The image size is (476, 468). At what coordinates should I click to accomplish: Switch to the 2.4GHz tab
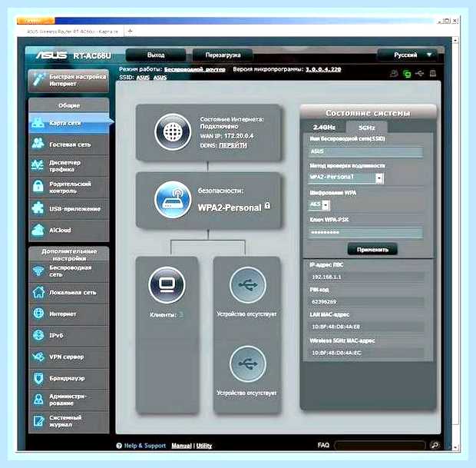tap(324, 128)
